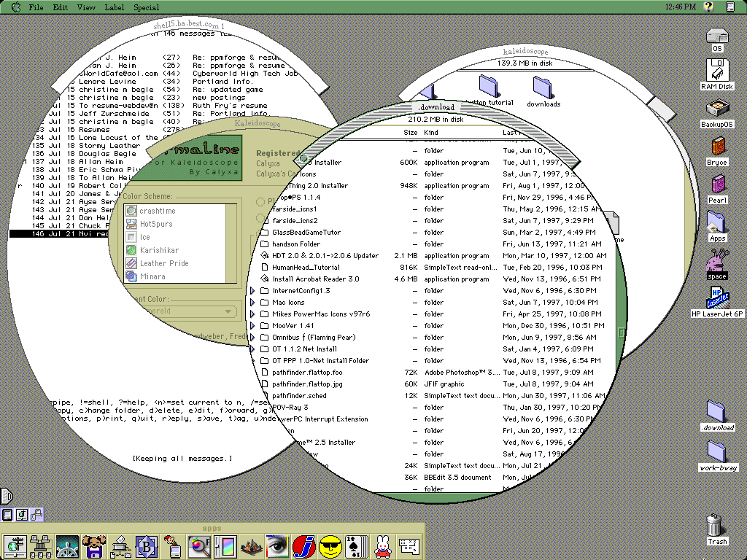Click globe-and-signpost icon in apps launcher

(15, 546)
